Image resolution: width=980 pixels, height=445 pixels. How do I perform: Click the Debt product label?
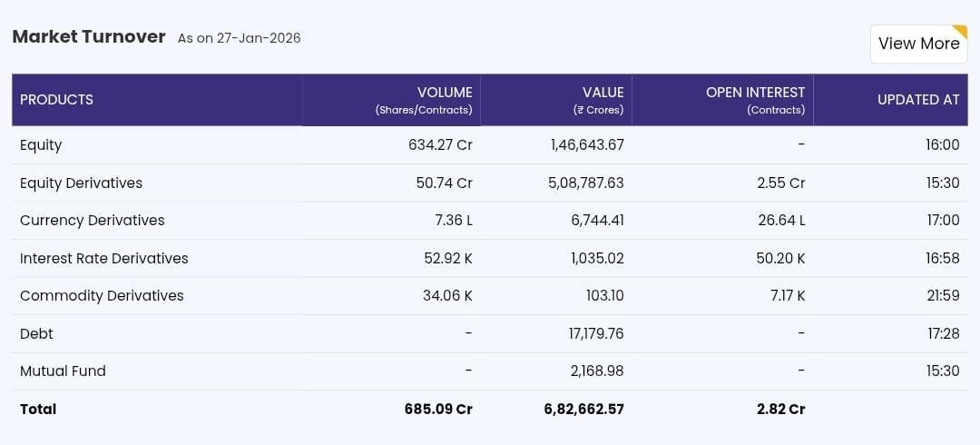point(36,334)
